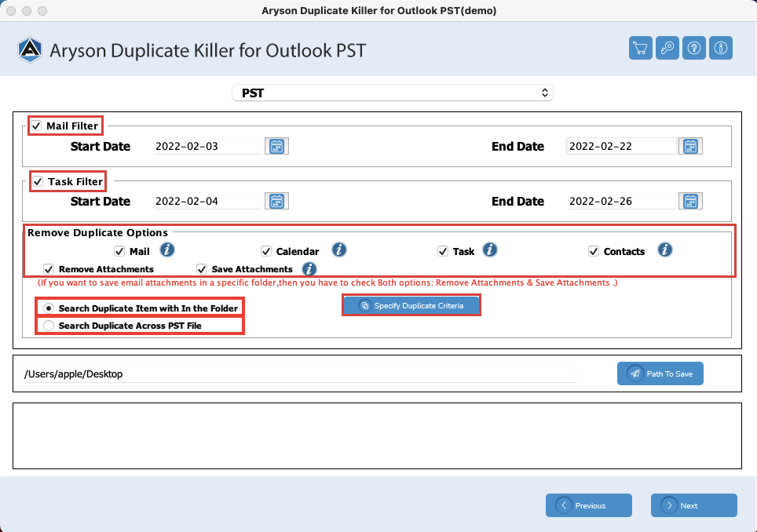
Task: Click the red attachments note text
Action: pyautogui.click(x=327, y=282)
